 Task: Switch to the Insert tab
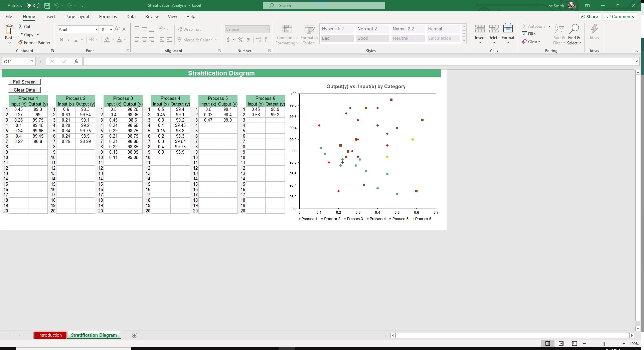point(50,17)
